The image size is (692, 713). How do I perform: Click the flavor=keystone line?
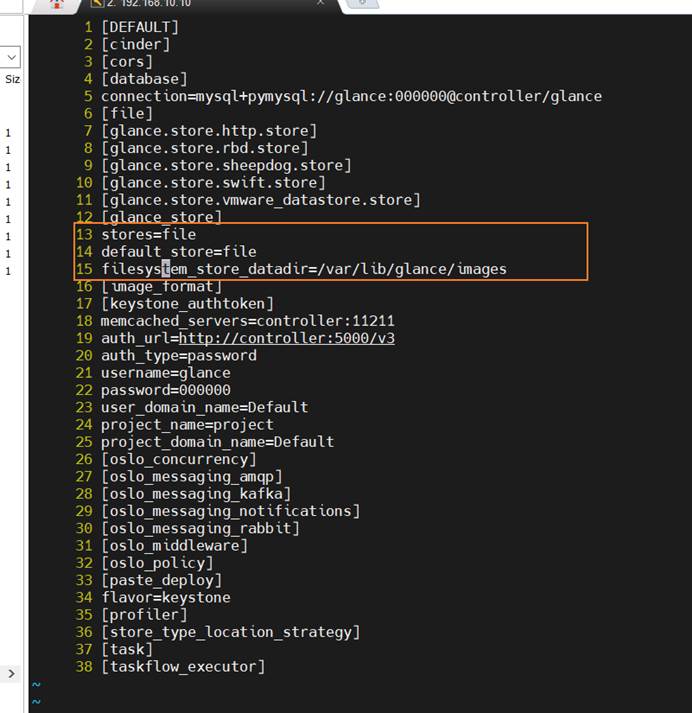[x=166, y=598]
